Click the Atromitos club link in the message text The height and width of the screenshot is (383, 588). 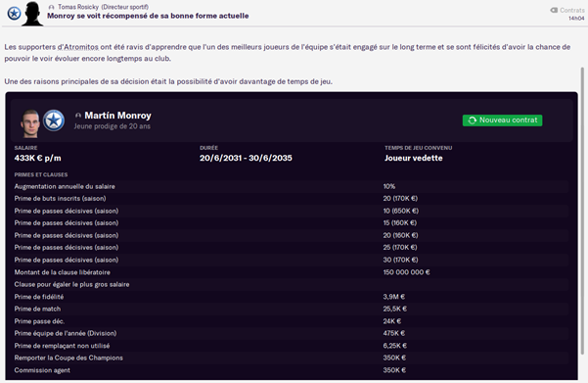click(78, 47)
